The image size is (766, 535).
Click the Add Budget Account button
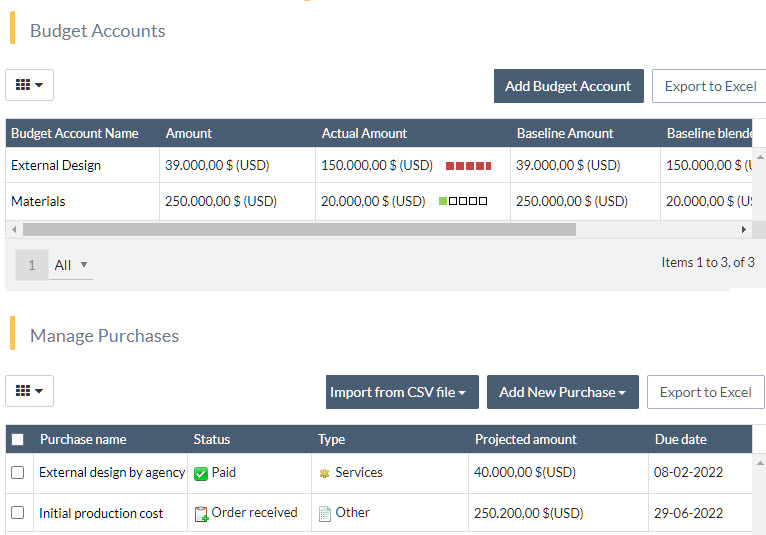568,86
